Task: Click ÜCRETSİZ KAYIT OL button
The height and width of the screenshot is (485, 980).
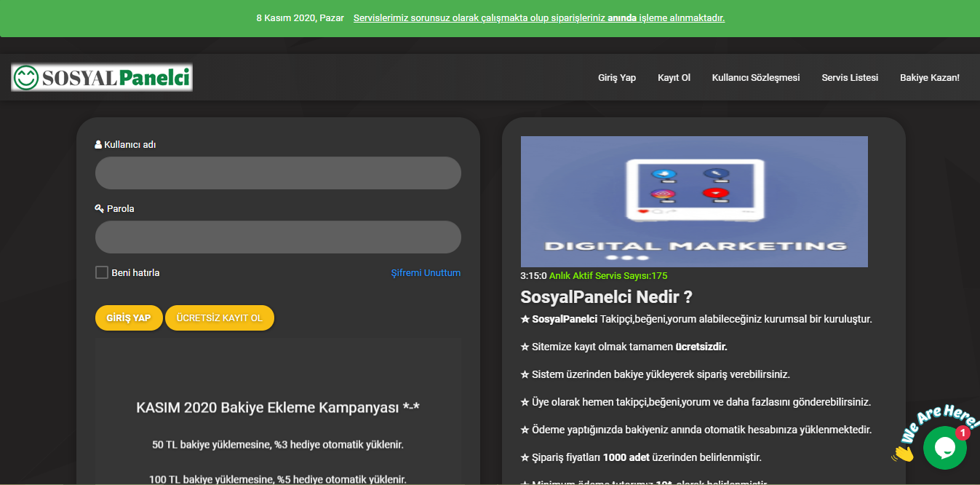Action: (x=220, y=318)
